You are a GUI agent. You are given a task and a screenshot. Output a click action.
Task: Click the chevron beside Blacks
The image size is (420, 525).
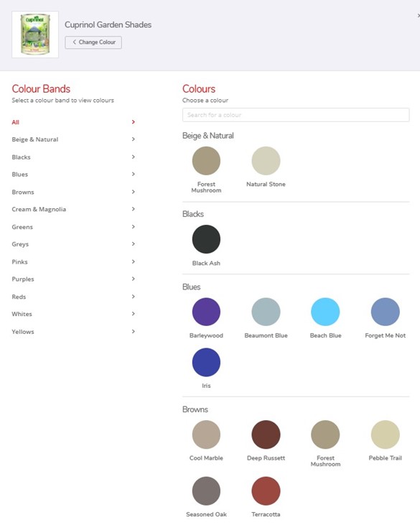point(134,157)
